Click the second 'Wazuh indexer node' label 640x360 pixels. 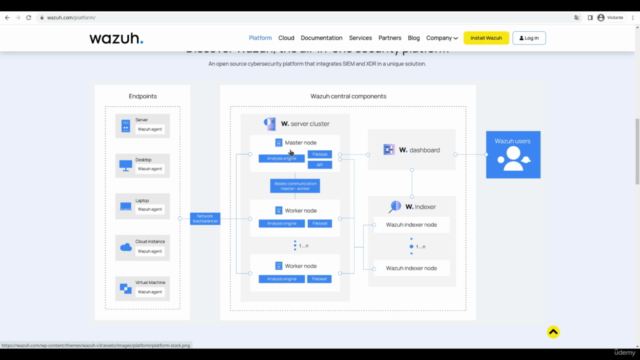coord(411,268)
